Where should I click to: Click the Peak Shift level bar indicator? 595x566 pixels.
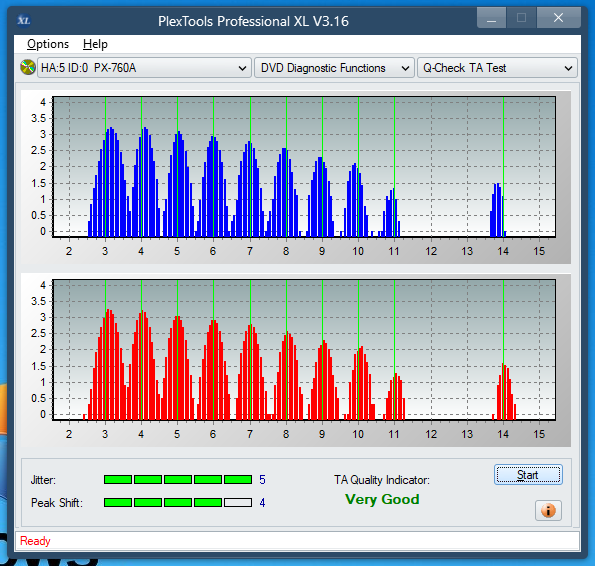point(178,503)
